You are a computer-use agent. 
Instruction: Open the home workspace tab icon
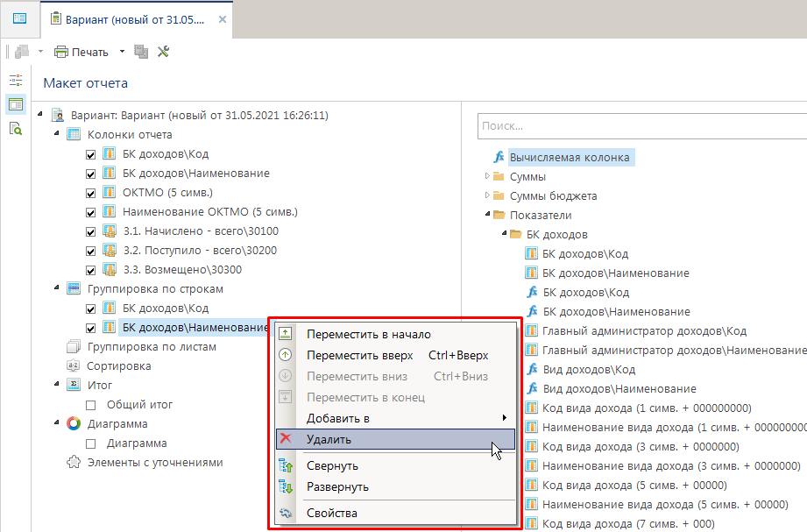tap(19, 18)
